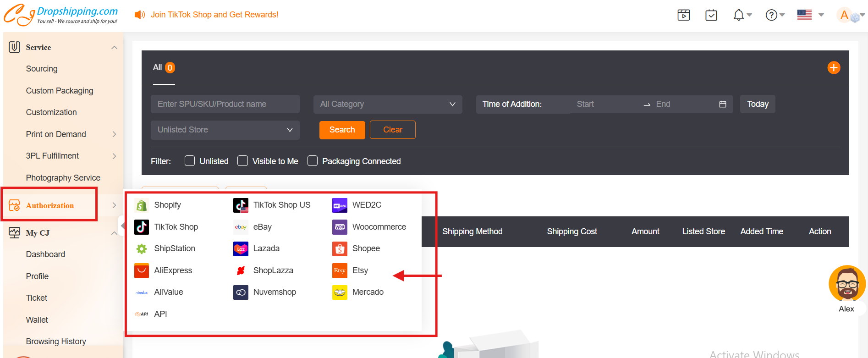Click the US flag country icon

(804, 15)
